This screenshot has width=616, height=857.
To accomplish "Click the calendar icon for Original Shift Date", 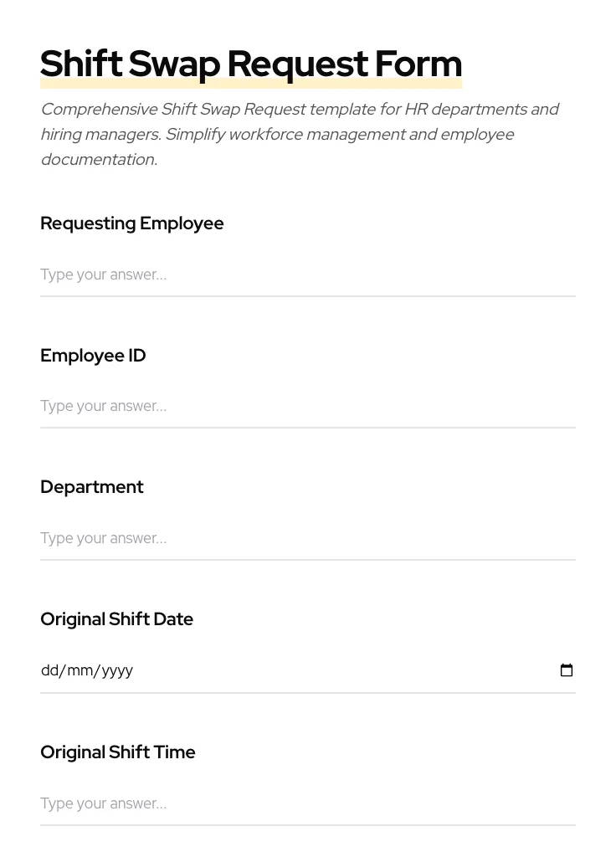I will [x=567, y=670].
